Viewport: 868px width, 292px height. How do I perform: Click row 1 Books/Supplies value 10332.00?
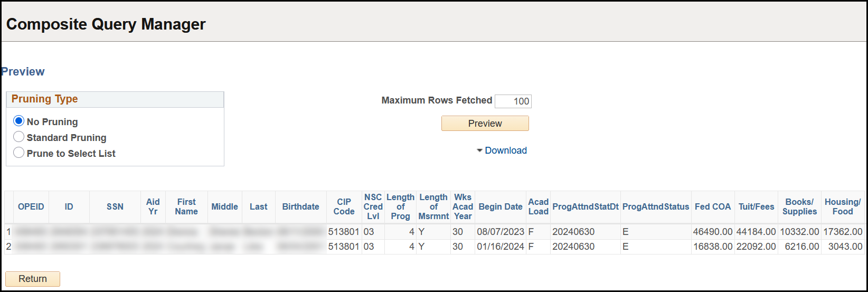point(800,232)
